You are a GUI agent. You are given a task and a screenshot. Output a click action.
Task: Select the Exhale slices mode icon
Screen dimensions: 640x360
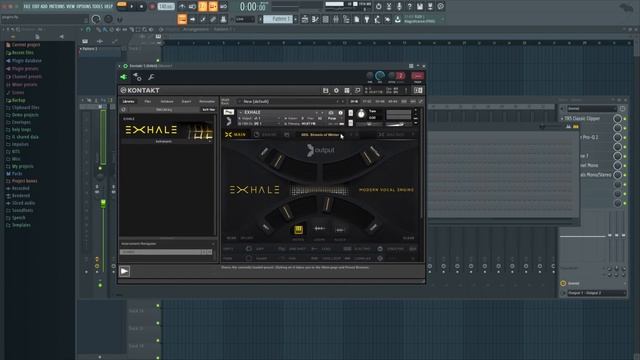pyautogui.click(x=340, y=230)
